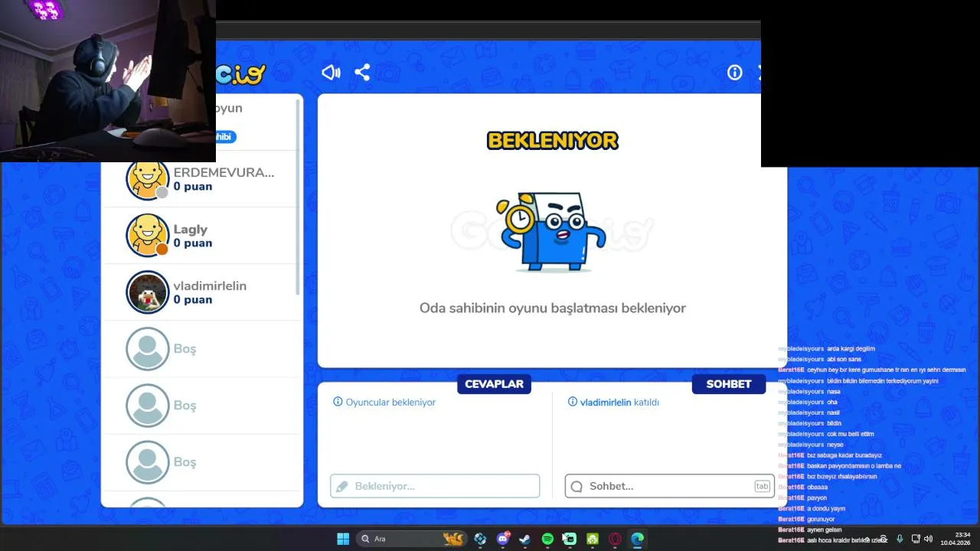The image size is (980, 551).
Task: Open Opera browser from the taskbar
Action: coord(615,539)
